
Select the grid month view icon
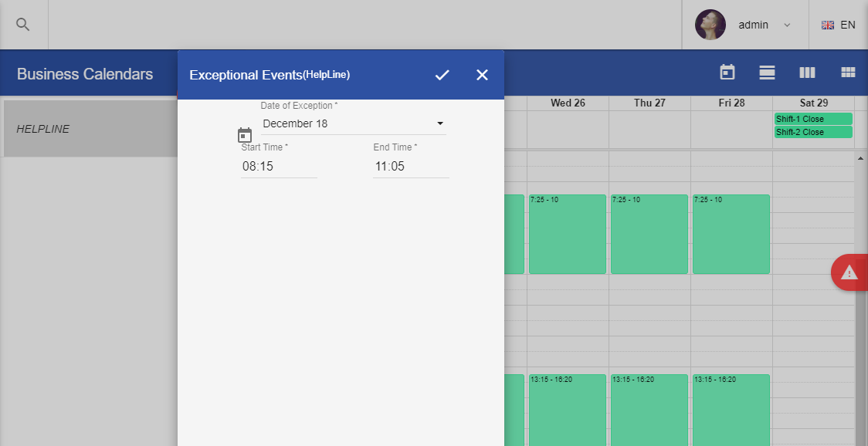(848, 73)
